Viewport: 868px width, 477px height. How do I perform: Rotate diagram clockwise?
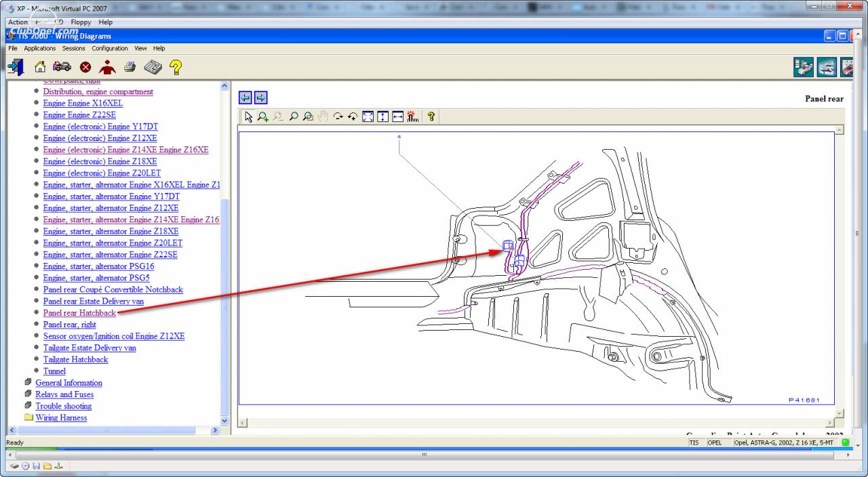(338, 117)
